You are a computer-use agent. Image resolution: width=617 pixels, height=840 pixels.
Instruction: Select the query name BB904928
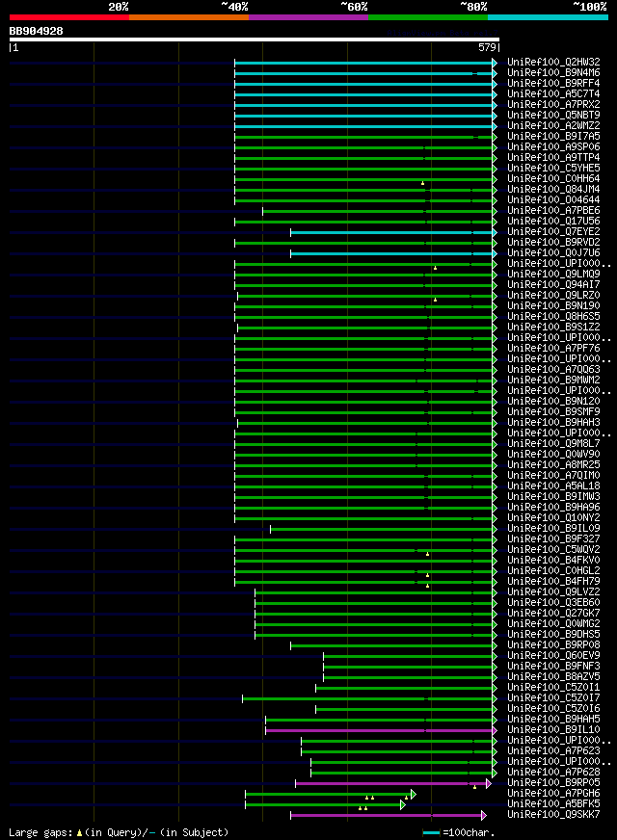[x=36, y=31]
